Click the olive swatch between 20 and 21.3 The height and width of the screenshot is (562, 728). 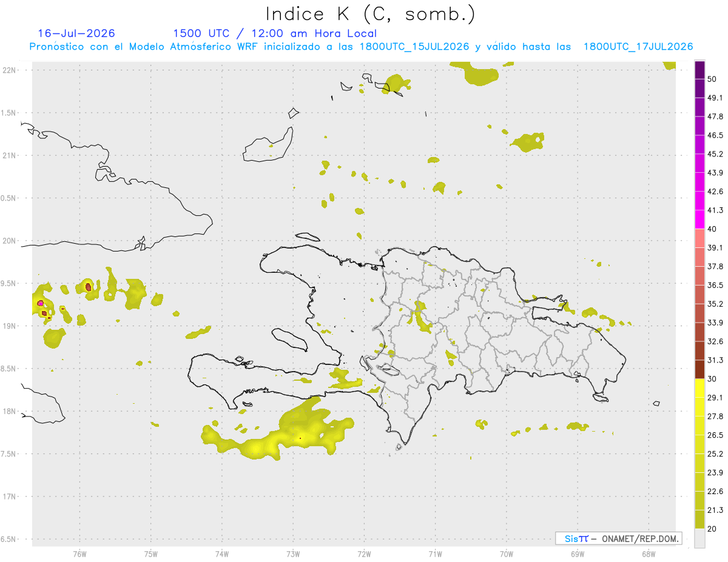click(699, 520)
